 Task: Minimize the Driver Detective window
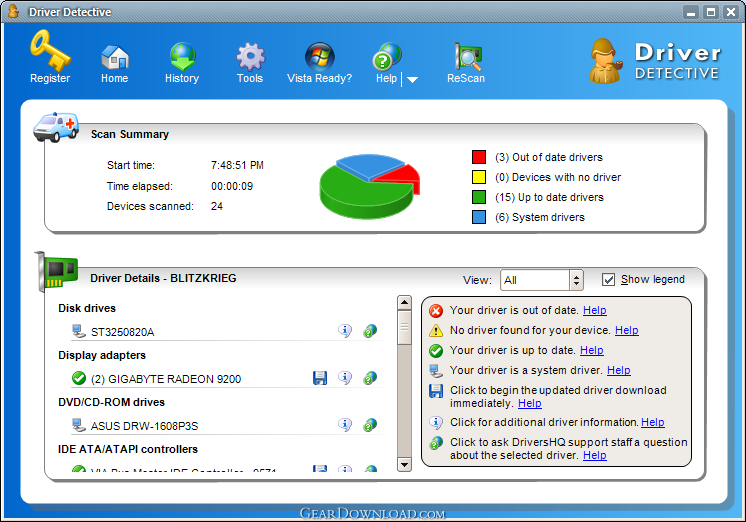point(691,12)
